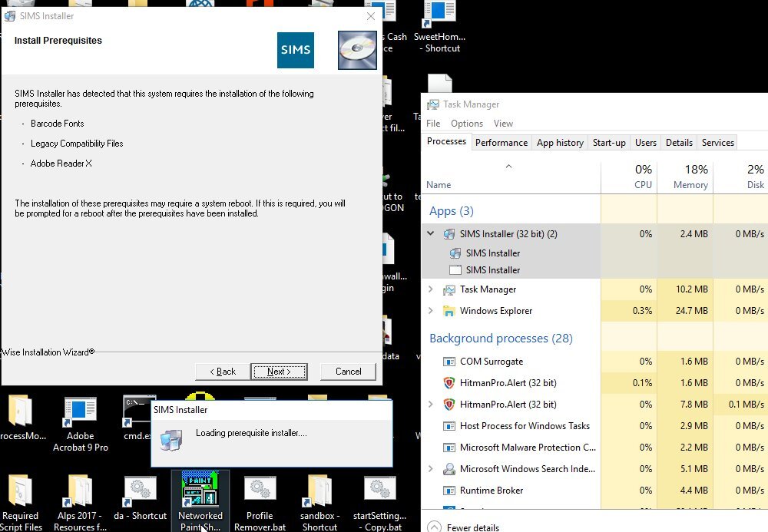Select SIMS Installer (32 bit) app icon row
Viewport: 768px width, 532px height.
coord(449,234)
